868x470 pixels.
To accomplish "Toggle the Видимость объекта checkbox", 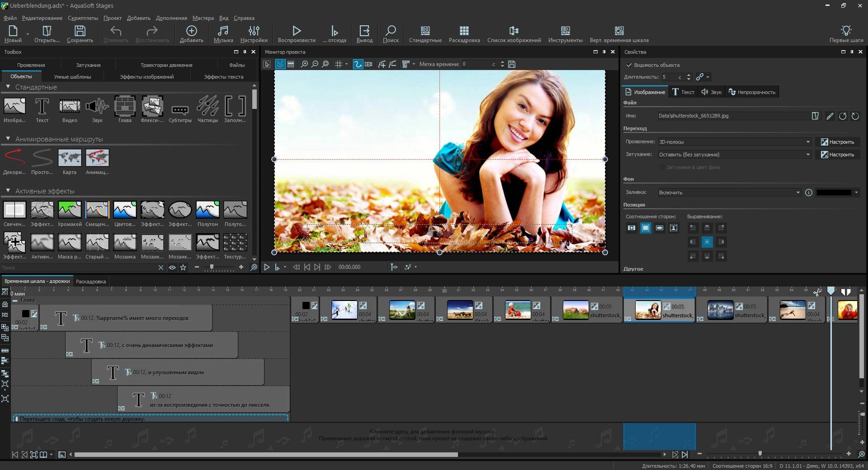I will pos(629,65).
